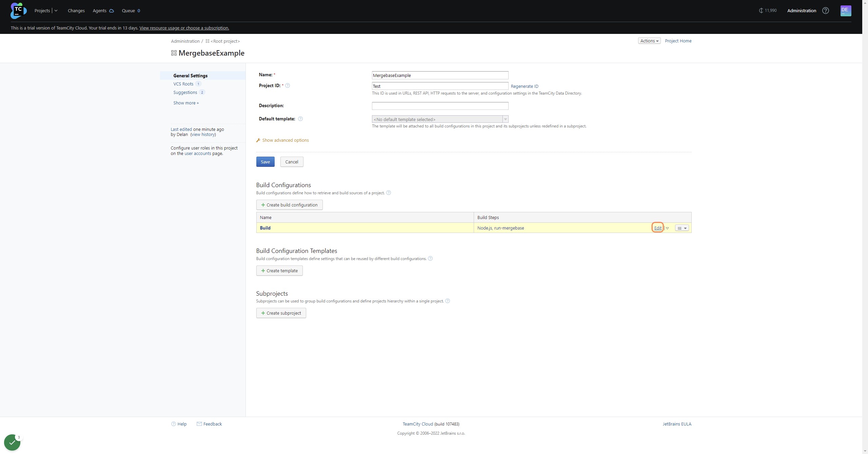Image resolution: width=868 pixels, height=454 pixels.
Task: Open Project Home link
Action: (678, 41)
